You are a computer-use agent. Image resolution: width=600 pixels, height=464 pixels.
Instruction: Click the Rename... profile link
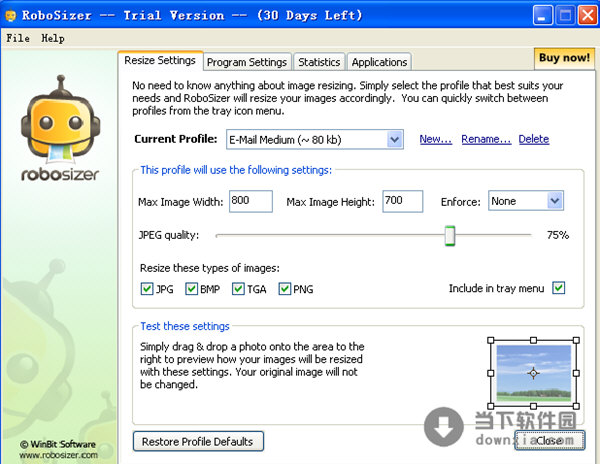tap(486, 139)
